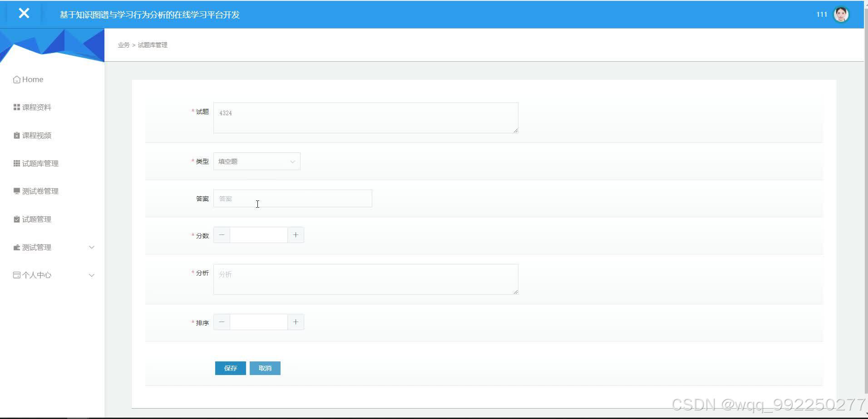Click the 试题 textarea containing 4324

point(366,118)
